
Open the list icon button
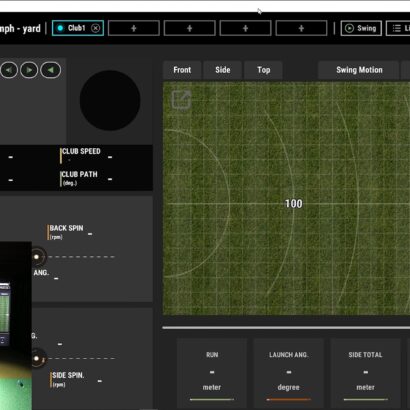point(398,28)
